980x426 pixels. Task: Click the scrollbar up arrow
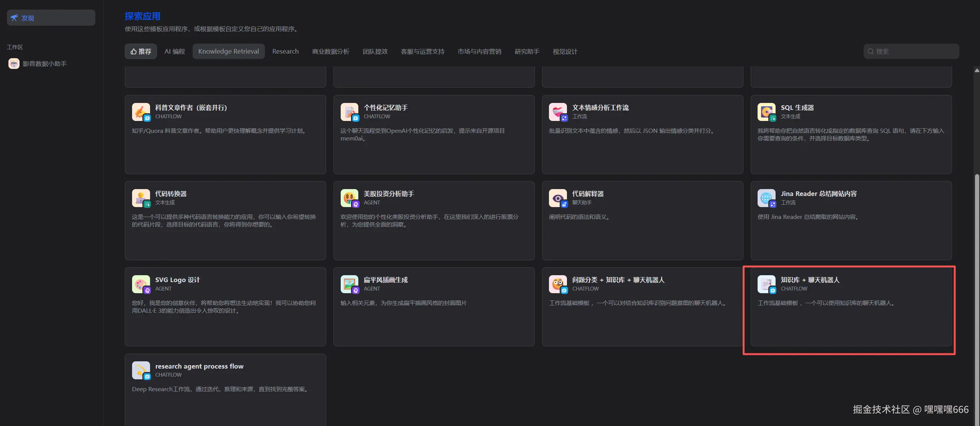(x=977, y=70)
